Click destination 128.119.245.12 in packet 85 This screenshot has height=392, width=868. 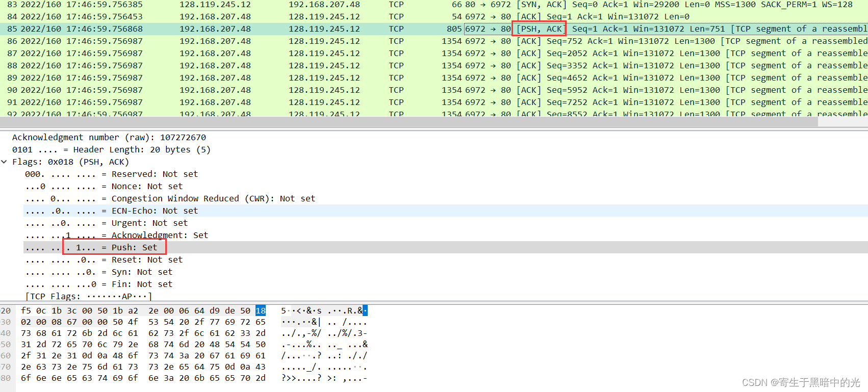coord(324,29)
